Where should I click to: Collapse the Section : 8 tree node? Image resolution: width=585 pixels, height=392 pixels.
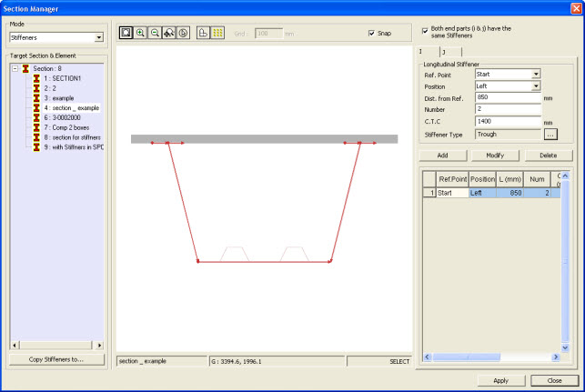pyautogui.click(x=15, y=68)
